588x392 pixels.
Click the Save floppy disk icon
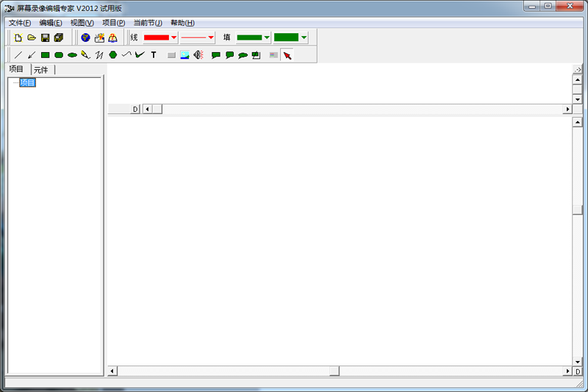click(x=45, y=38)
